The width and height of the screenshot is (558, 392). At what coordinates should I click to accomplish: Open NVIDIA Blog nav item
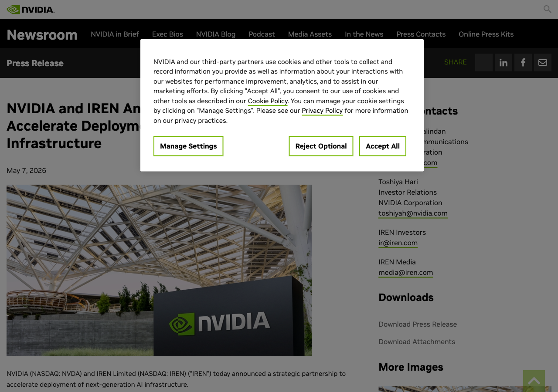pos(215,34)
